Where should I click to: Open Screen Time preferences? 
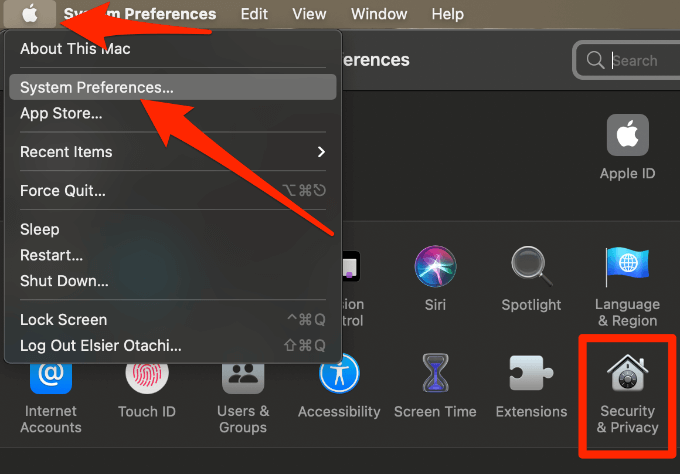pos(435,386)
